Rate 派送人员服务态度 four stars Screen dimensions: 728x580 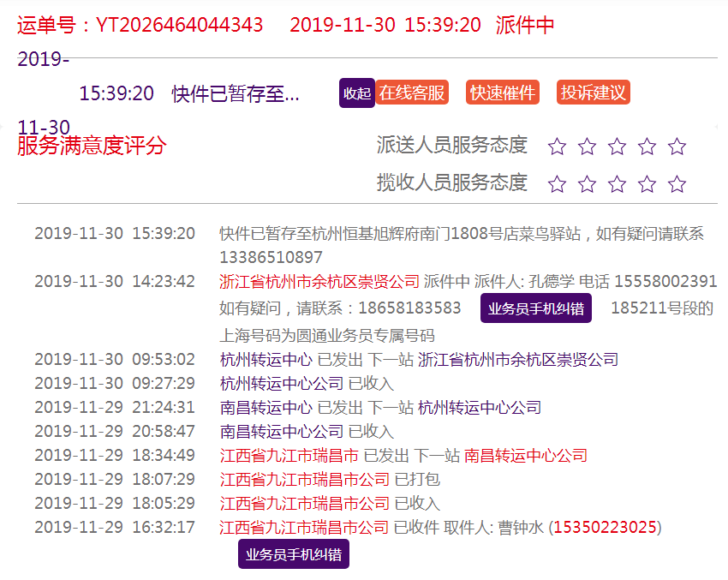point(647,146)
